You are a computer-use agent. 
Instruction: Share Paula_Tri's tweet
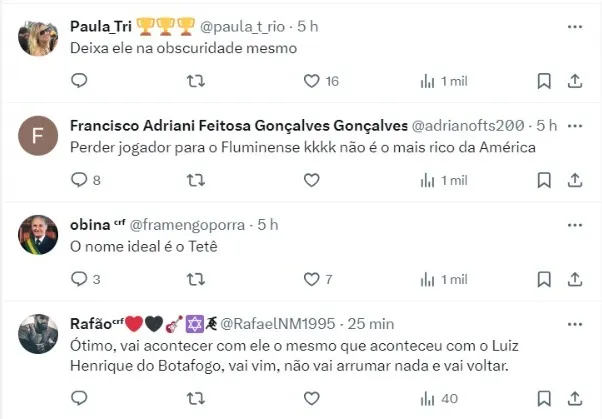(575, 81)
